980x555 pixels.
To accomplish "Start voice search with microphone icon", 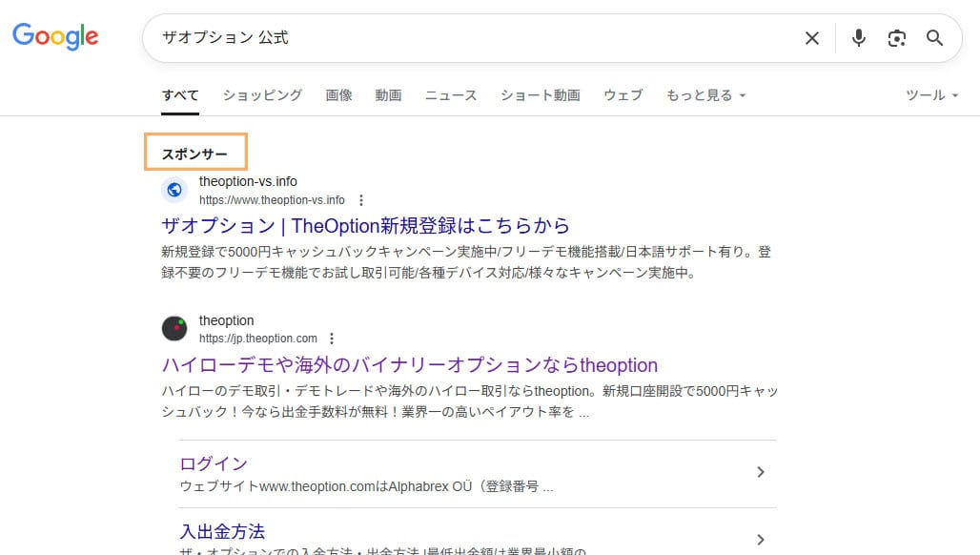I will (x=859, y=38).
